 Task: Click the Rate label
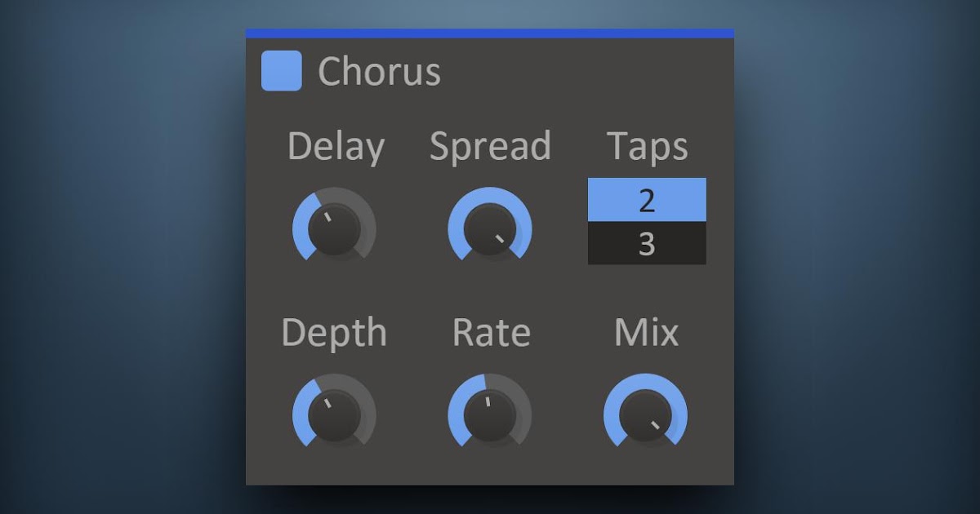(491, 333)
